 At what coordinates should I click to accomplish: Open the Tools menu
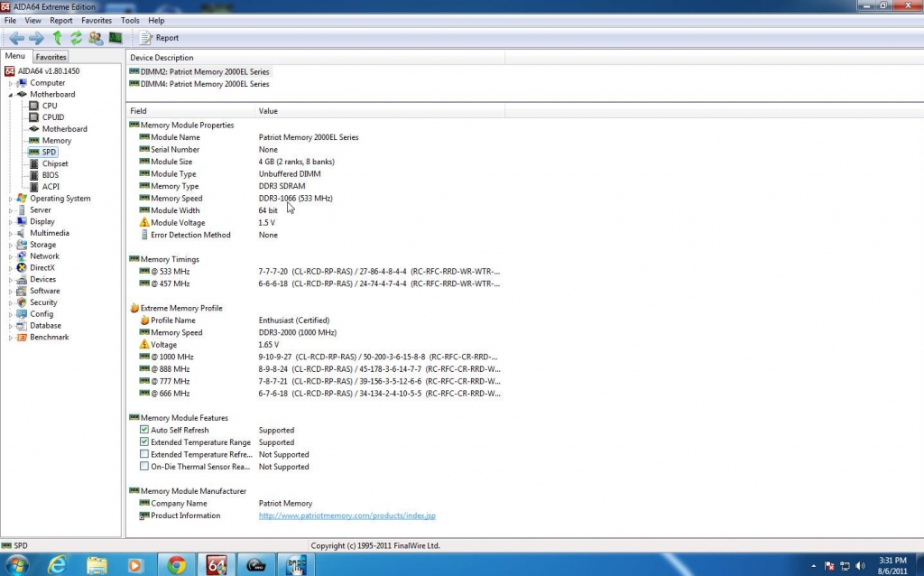tap(130, 20)
